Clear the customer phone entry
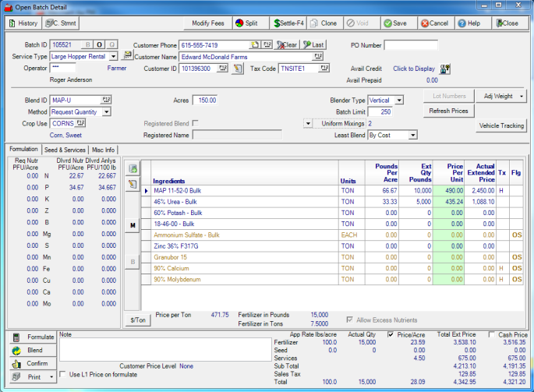The image size is (534, 392). point(286,45)
